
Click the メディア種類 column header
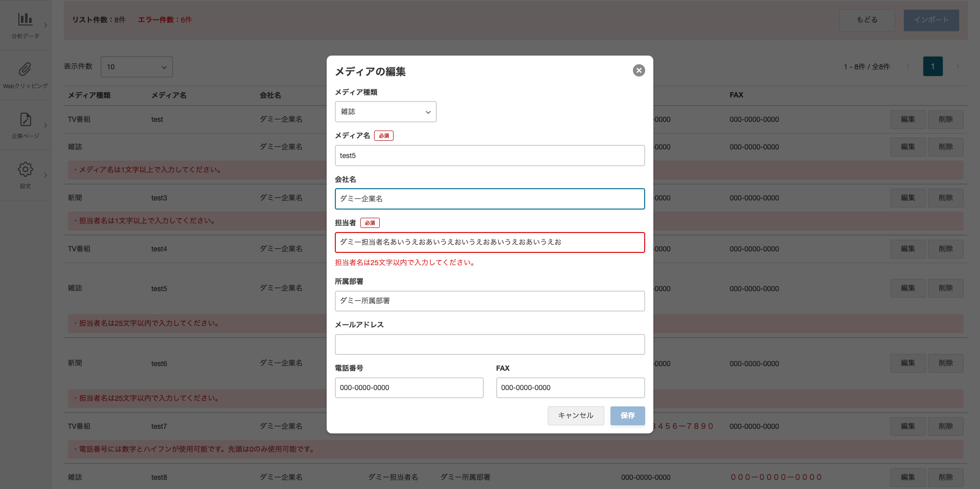pos(89,95)
